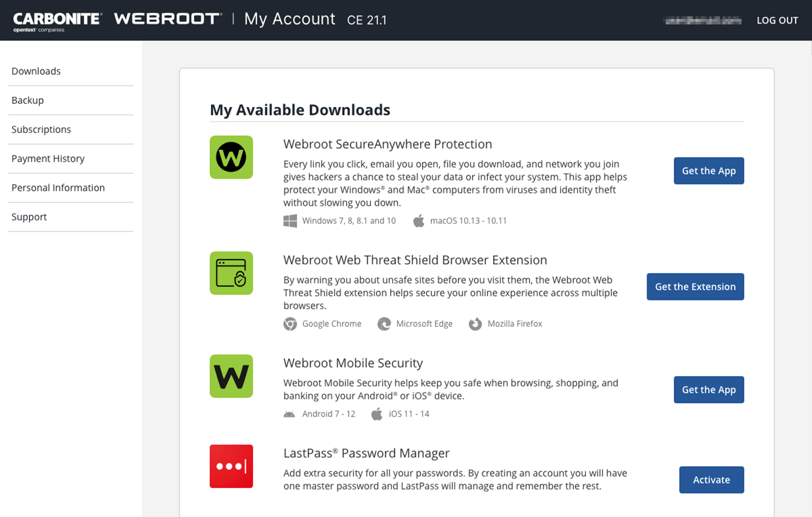This screenshot has height=517, width=812.
Task: Click the Webroot Mobile Security title
Action: click(353, 363)
